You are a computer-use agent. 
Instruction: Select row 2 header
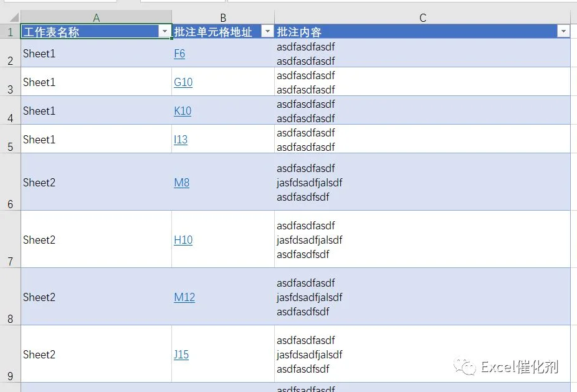tap(11, 53)
